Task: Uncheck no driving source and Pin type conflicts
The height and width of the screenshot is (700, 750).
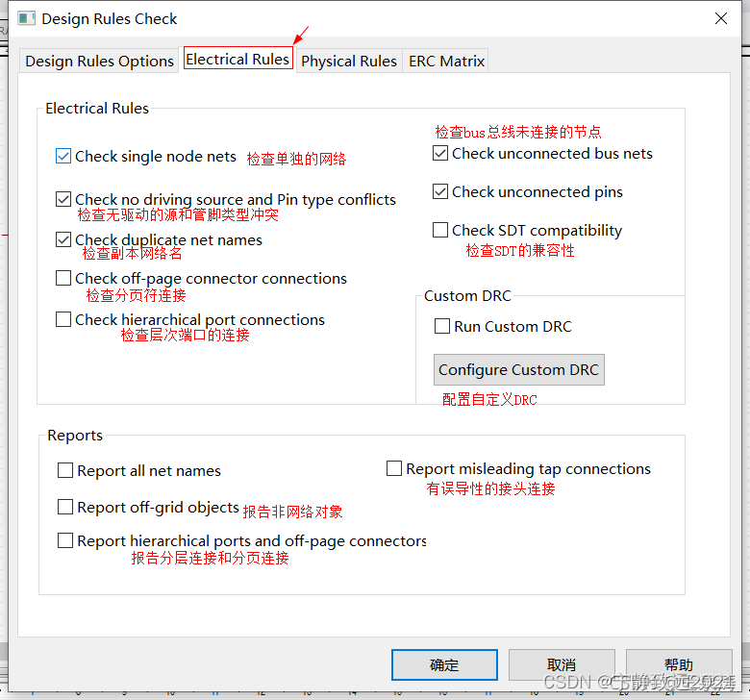Action: point(63,200)
